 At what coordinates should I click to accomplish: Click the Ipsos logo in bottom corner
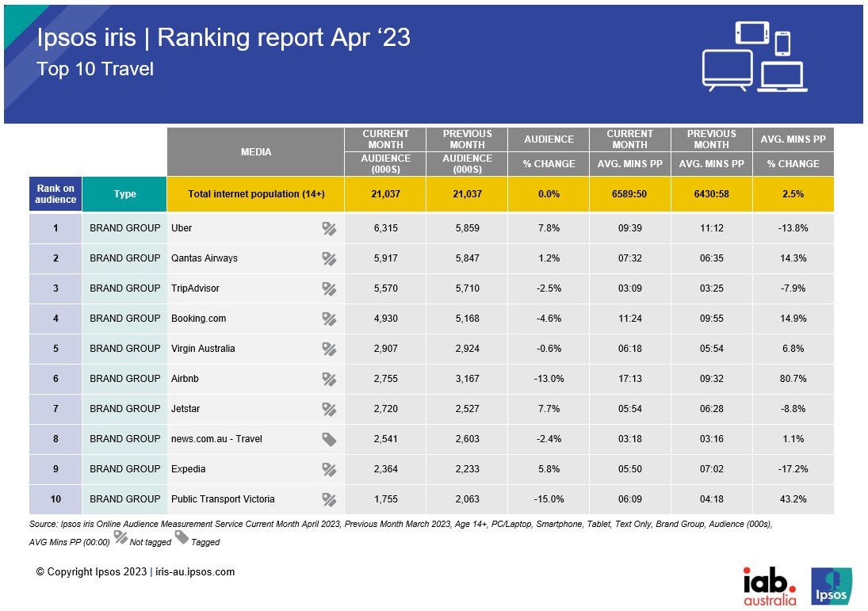(x=832, y=586)
